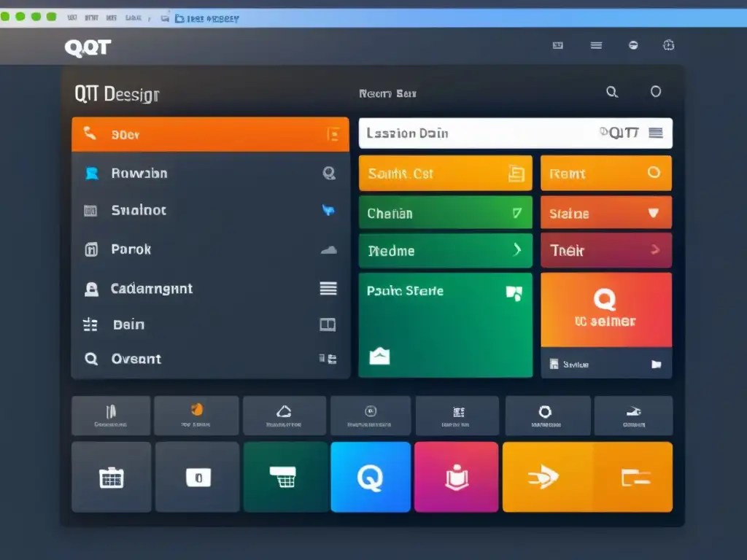
Task: Click the magnifier search icon near Qt Design
Action: click(612, 91)
